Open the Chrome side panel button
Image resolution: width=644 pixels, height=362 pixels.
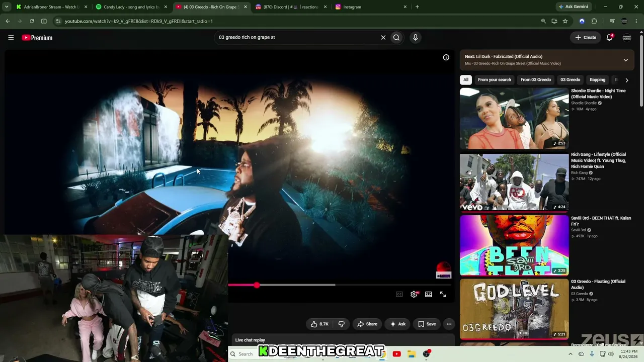(44, 21)
